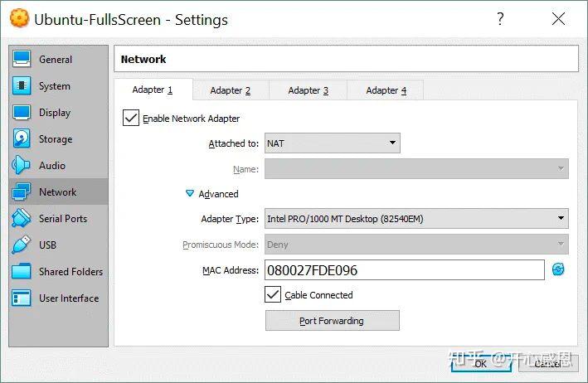Open the General settings icon

pos(22,60)
